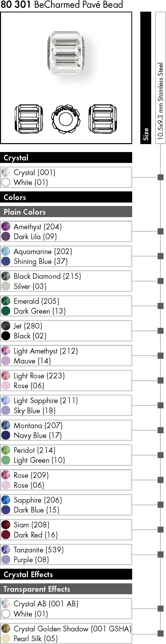Click the Amethyst faceted crystal icon

point(6,226)
